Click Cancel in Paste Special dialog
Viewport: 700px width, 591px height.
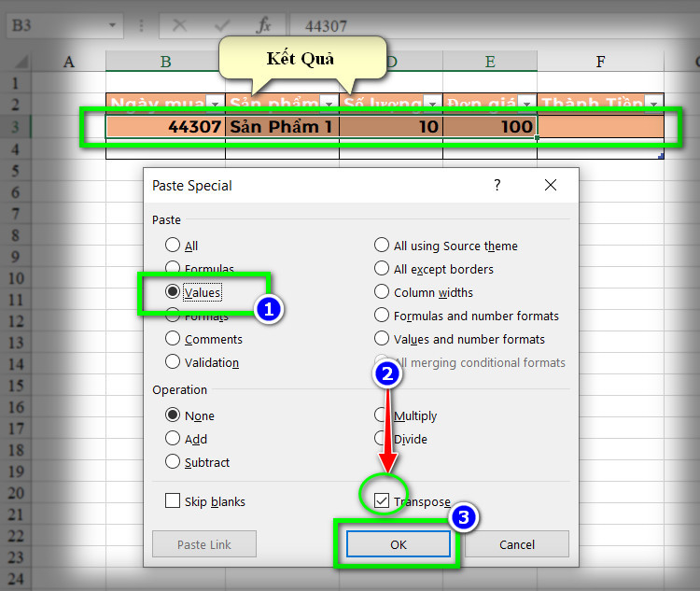[x=517, y=544]
